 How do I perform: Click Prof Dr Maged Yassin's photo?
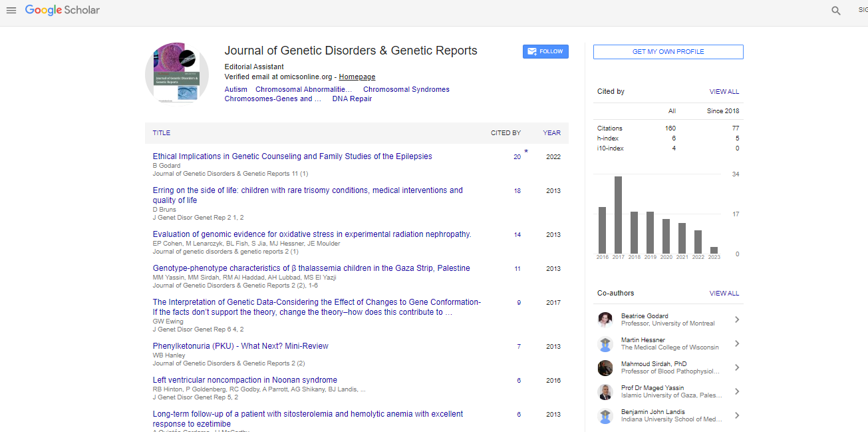pyautogui.click(x=605, y=392)
